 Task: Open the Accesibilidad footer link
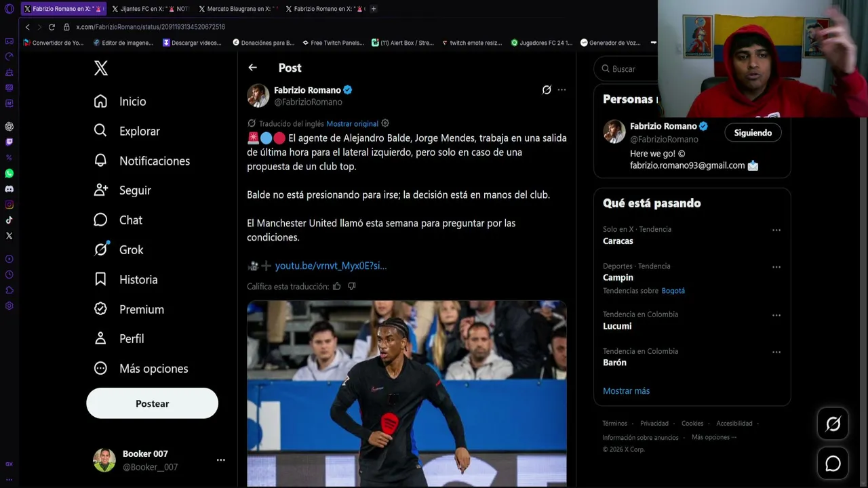(734, 424)
